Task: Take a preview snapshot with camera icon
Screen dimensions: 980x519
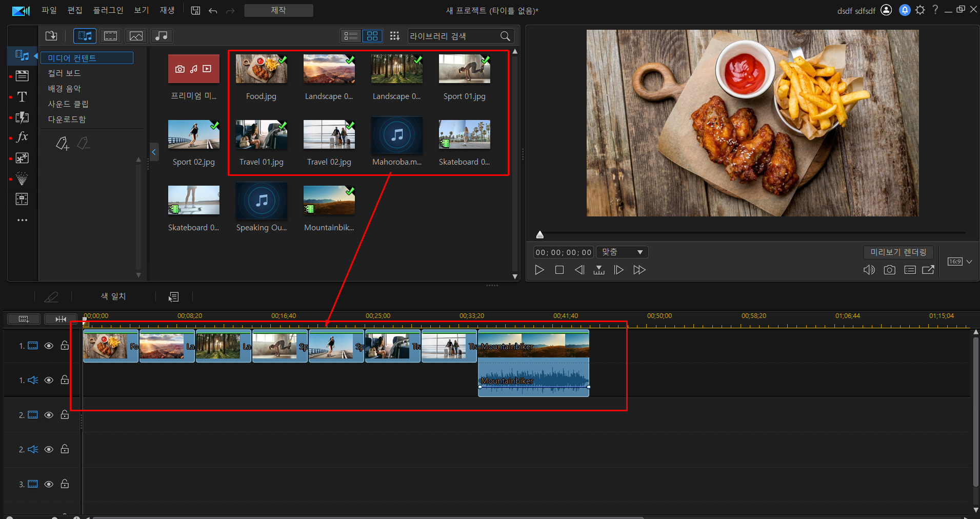Action: 890,270
